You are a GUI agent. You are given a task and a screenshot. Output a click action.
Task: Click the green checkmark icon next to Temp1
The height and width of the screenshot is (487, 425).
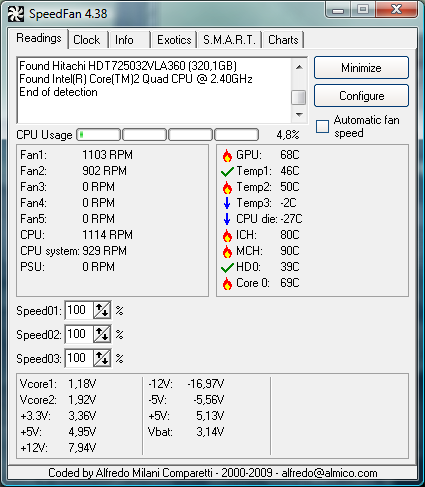(x=227, y=172)
